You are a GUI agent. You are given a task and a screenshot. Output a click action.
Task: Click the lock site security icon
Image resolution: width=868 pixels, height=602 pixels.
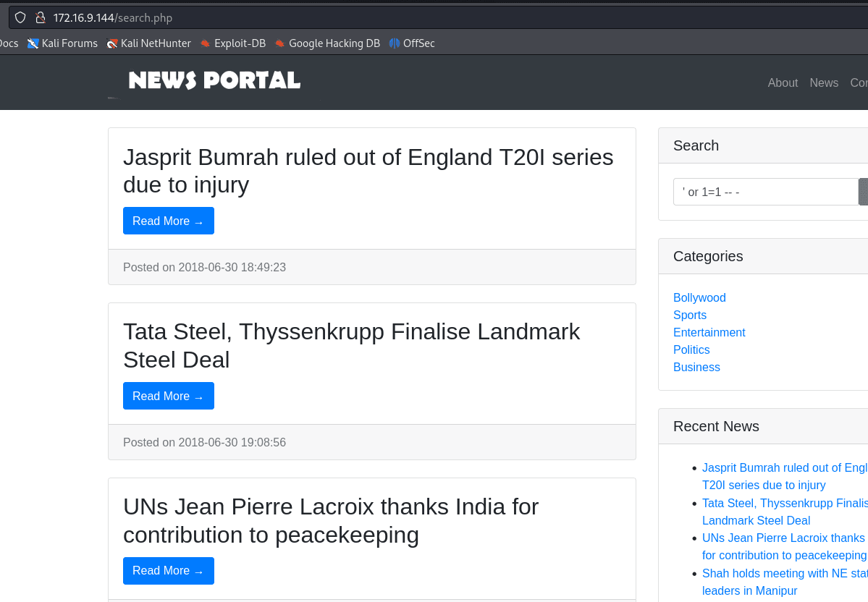(41, 17)
